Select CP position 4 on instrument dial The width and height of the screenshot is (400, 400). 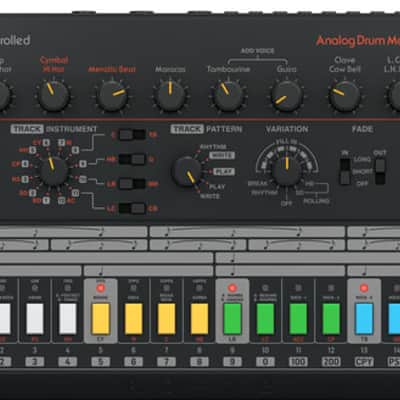pos(25,164)
